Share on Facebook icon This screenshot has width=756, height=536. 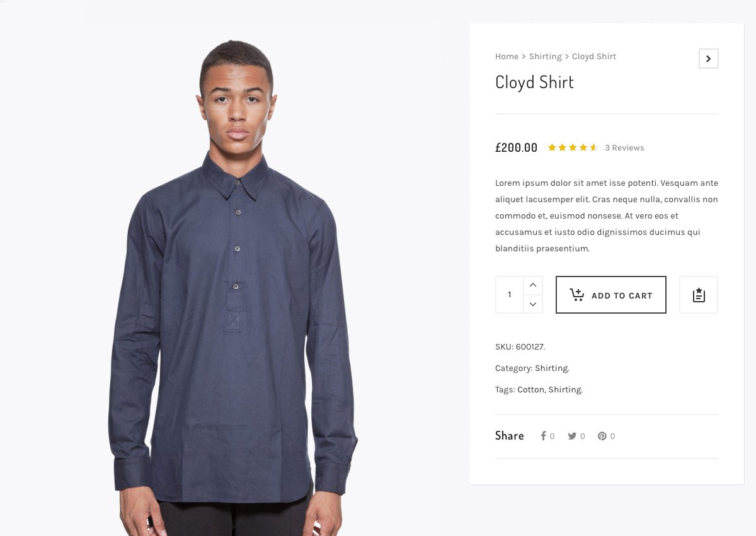tap(543, 436)
